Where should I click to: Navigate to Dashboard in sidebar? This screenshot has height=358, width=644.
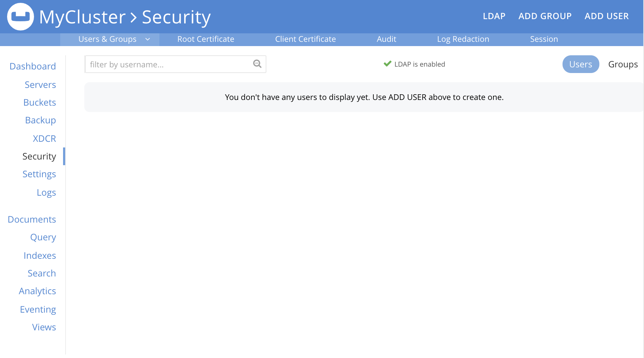pos(33,66)
